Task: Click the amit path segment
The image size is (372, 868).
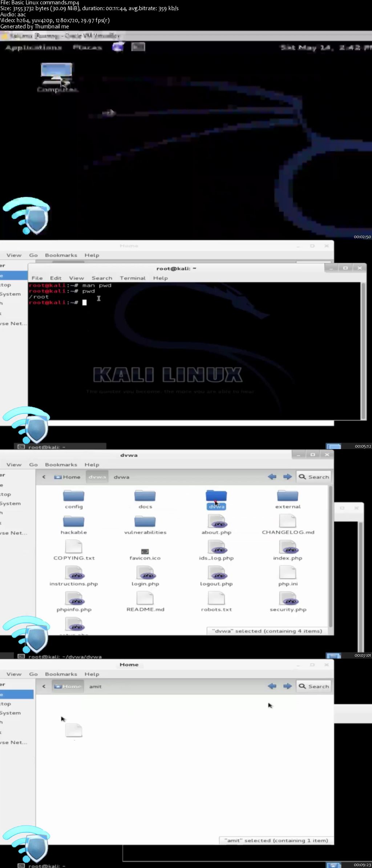Action: pos(96,687)
